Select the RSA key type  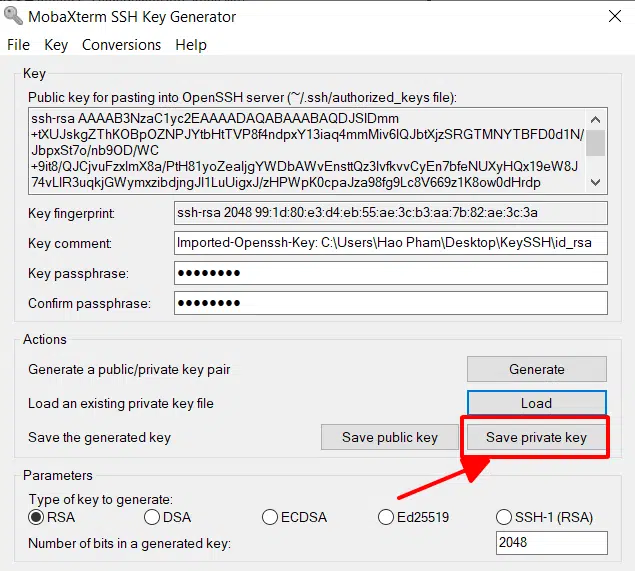(x=37, y=517)
